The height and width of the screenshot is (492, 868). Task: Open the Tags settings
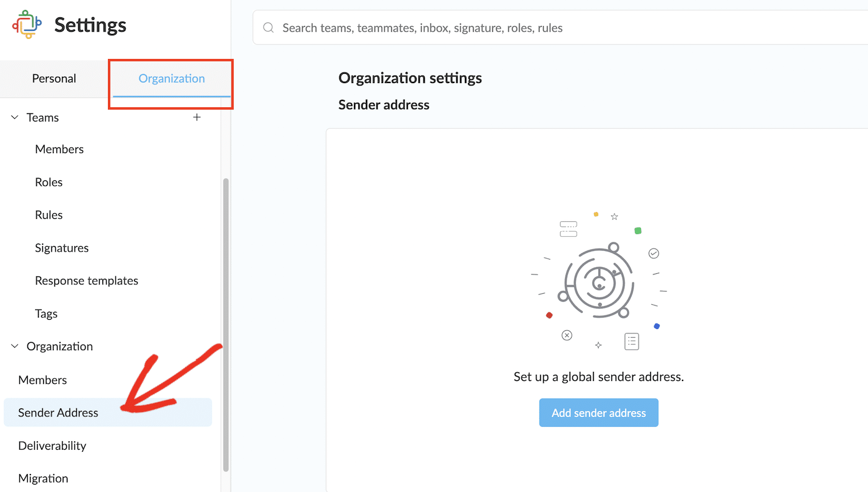tap(46, 313)
